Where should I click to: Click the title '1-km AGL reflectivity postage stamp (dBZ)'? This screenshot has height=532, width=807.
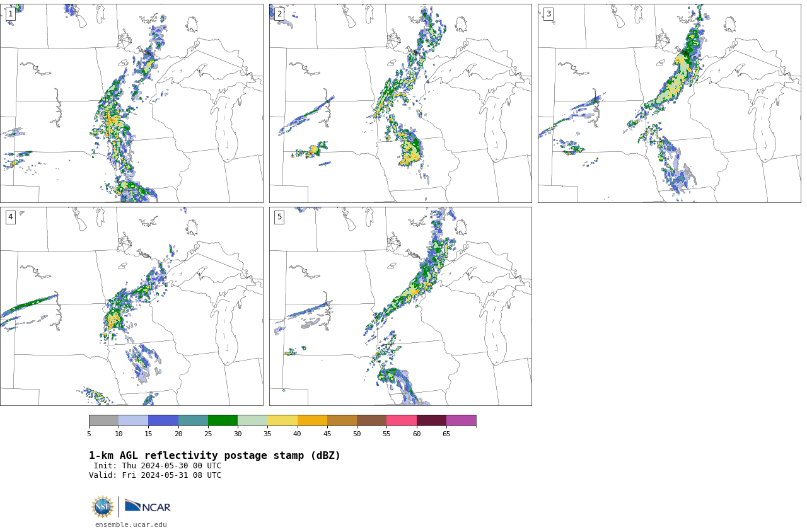[x=214, y=456]
